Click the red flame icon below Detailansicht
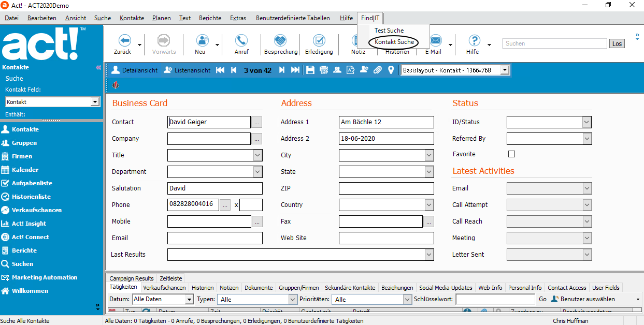The height and width of the screenshot is (325, 644). point(116,85)
